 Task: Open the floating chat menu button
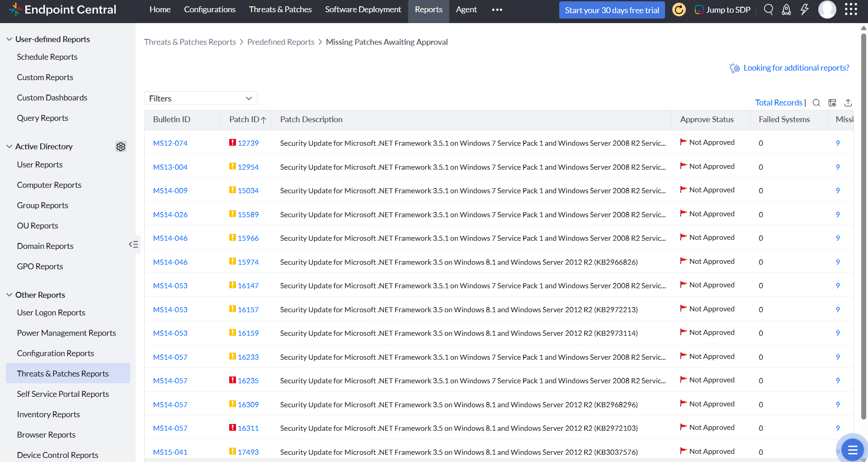(853, 449)
